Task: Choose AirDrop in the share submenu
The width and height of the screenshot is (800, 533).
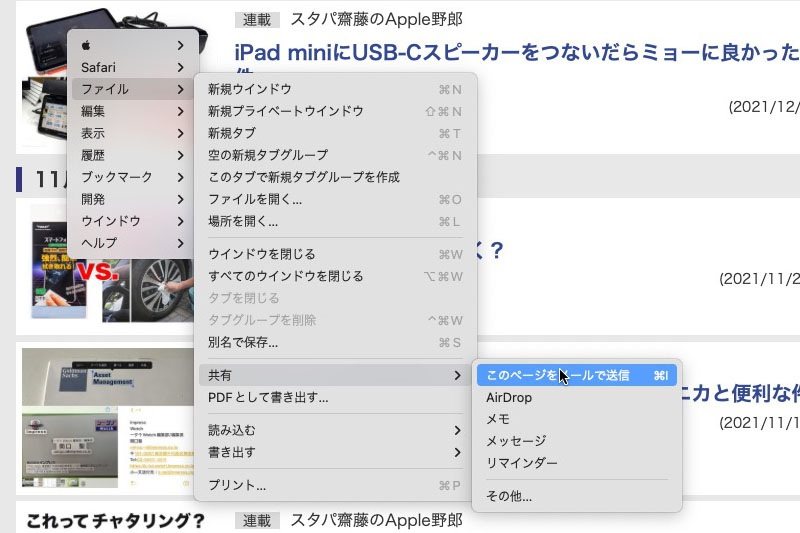Action: (x=577, y=397)
